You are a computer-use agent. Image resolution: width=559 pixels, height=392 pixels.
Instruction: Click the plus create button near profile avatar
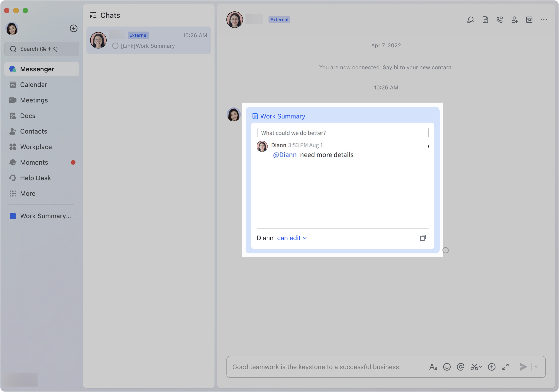pyautogui.click(x=73, y=29)
